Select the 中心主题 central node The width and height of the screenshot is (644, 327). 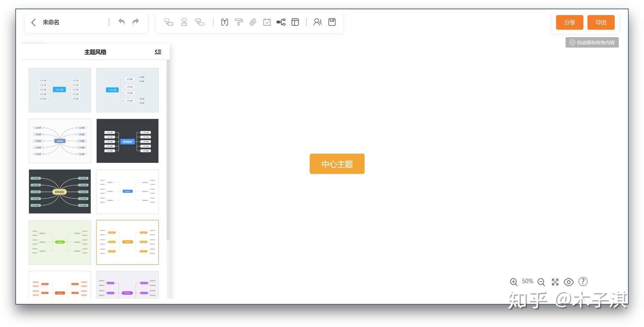coord(337,164)
